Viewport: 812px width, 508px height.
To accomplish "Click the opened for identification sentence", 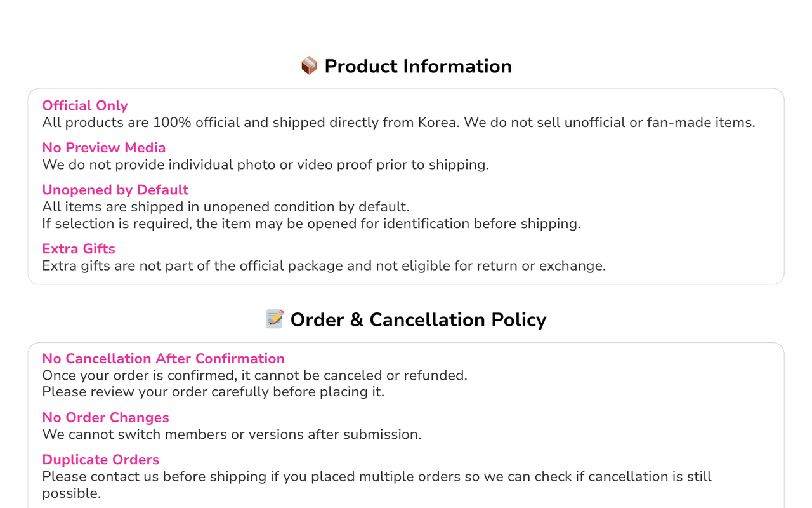I will tap(311, 224).
